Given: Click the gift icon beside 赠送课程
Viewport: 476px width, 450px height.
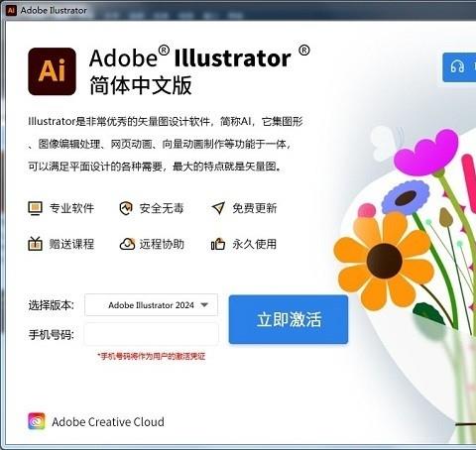Looking at the screenshot, I should pyautogui.click(x=35, y=244).
